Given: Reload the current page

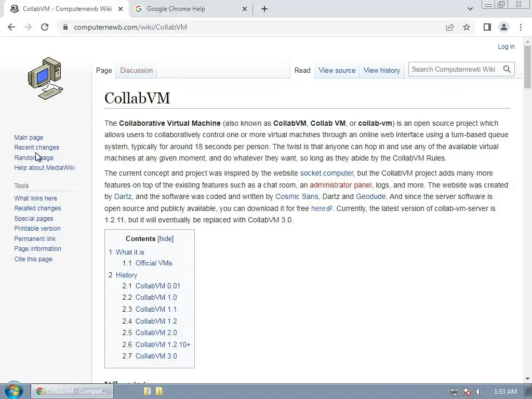Looking at the screenshot, I should (45, 27).
